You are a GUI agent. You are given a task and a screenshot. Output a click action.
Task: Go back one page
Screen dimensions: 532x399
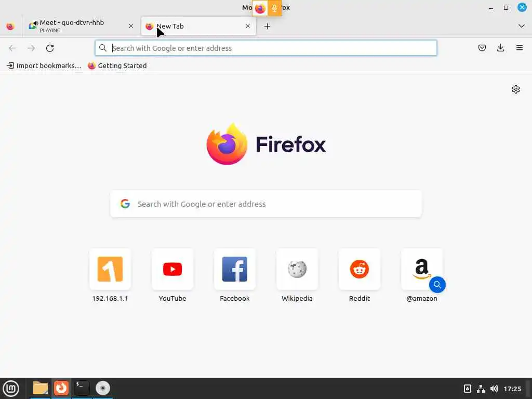pyautogui.click(x=12, y=48)
